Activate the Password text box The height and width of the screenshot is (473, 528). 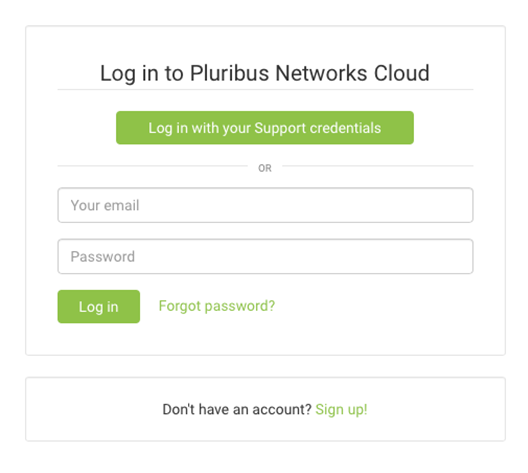[265, 256]
